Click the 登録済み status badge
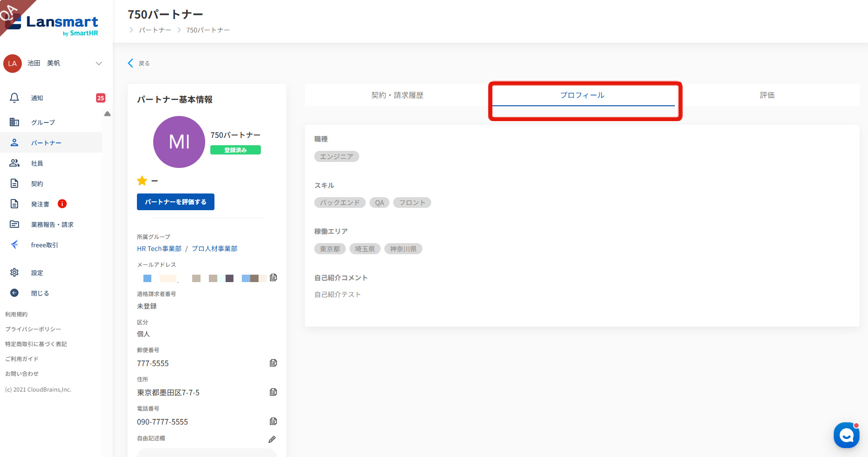 point(235,150)
